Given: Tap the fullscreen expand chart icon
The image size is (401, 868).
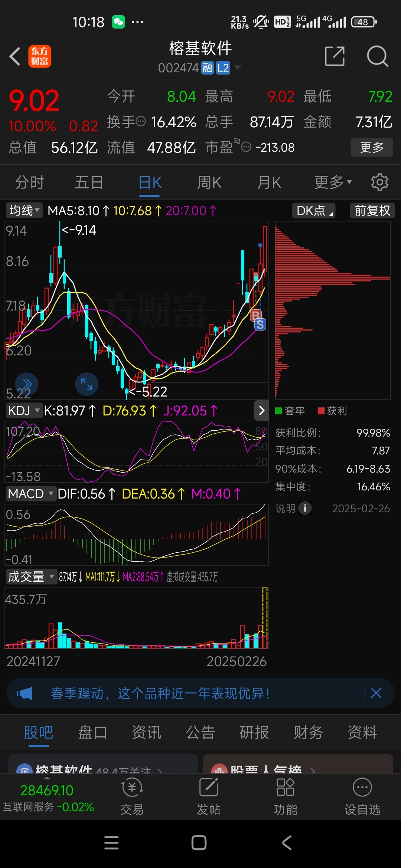Looking at the screenshot, I should click(x=87, y=384).
